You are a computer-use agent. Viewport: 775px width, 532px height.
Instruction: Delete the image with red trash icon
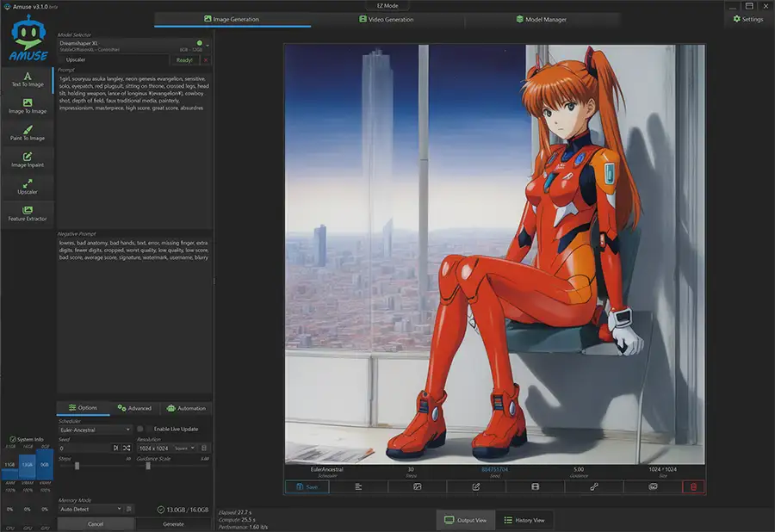693,486
